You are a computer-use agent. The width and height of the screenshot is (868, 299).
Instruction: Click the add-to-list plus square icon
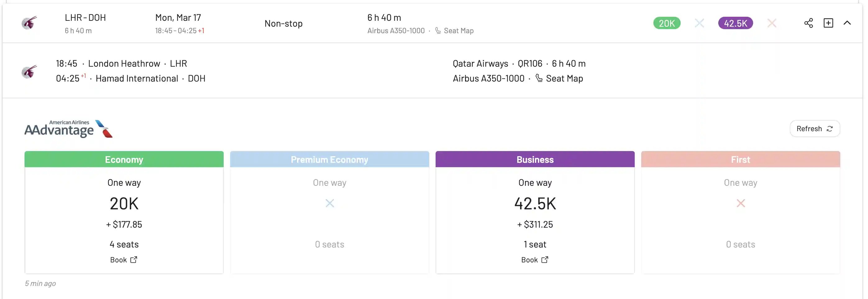828,23
